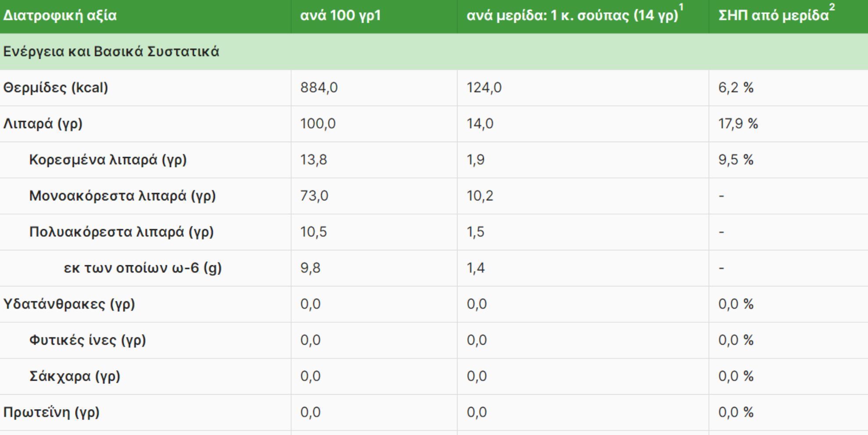Click the 9,5 % saturated fat cell
Viewport: 868px width, 435px height.
point(736,160)
